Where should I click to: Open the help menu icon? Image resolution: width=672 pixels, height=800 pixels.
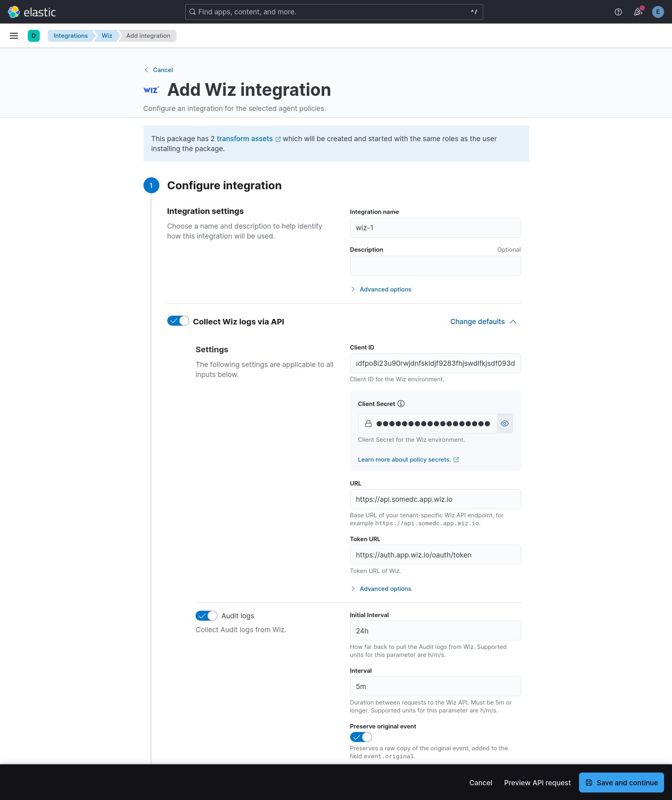click(618, 12)
